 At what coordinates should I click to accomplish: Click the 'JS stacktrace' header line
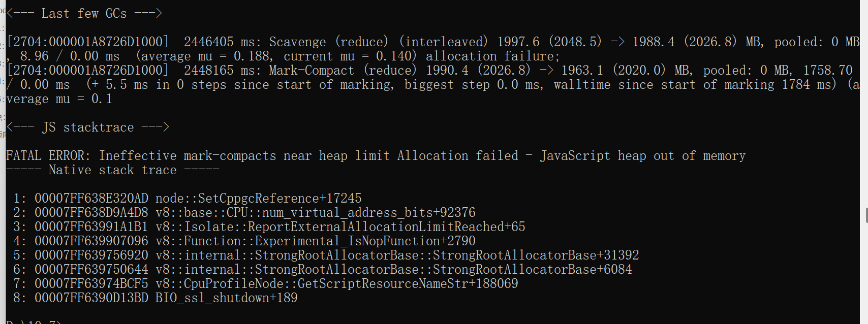click(87, 127)
